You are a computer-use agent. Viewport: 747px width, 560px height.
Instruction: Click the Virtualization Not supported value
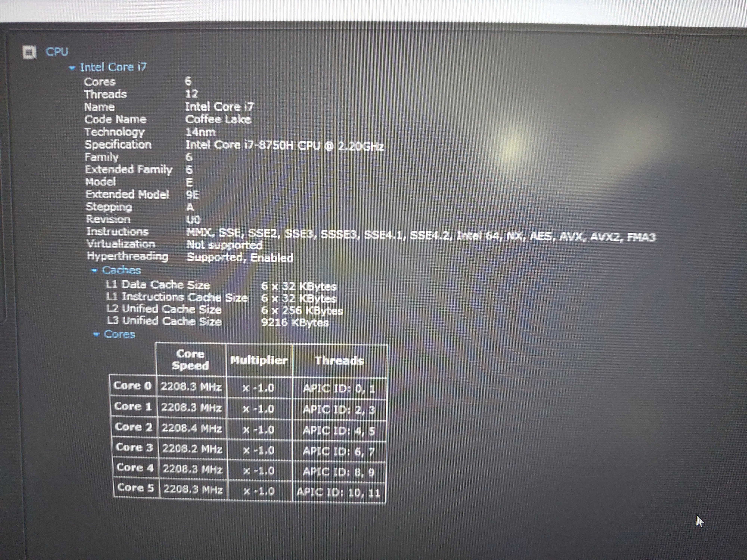click(224, 245)
